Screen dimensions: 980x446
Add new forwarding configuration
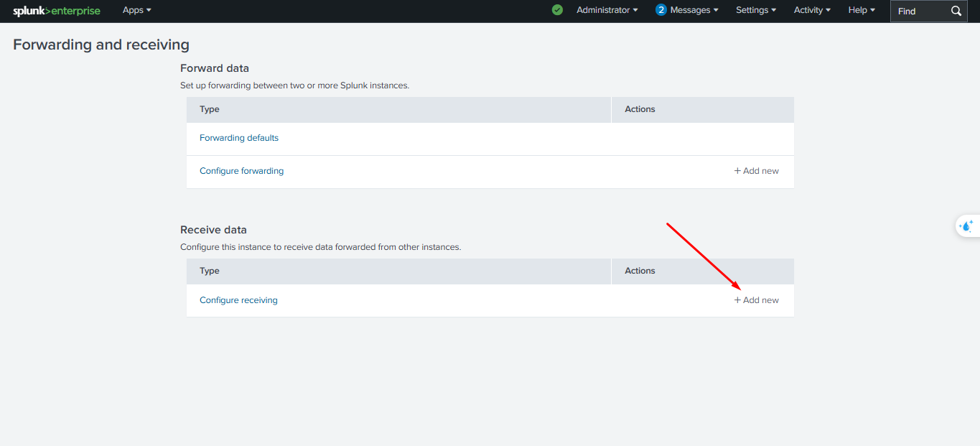(756, 171)
